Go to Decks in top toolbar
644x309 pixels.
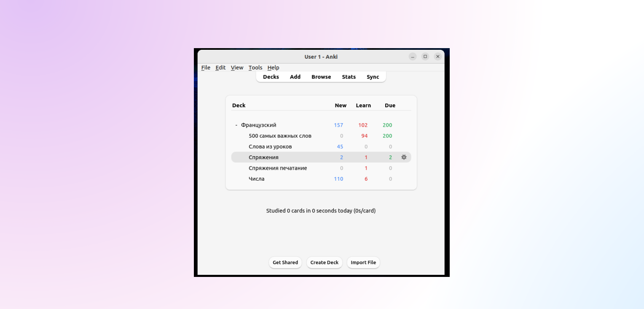[271, 77]
